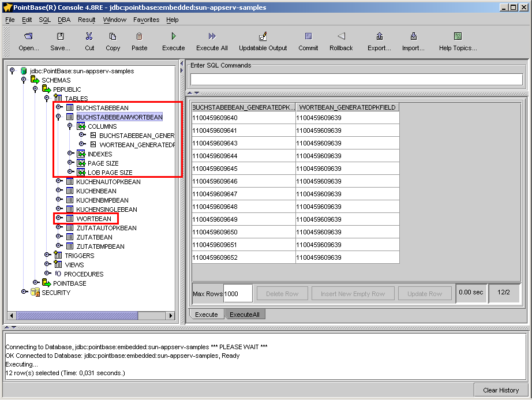Click the Export... toolbar icon
The height and width of the screenshot is (400, 532).
[x=379, y=36]
